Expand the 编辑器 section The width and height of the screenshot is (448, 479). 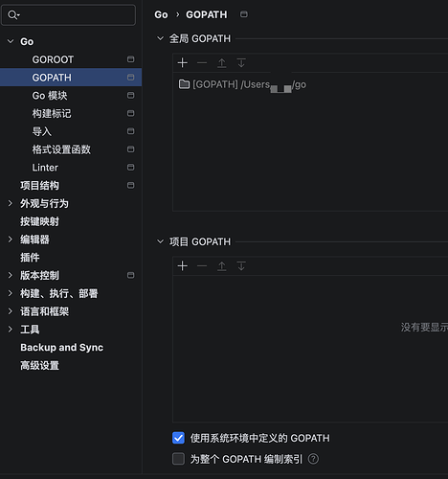click(11, 239)
